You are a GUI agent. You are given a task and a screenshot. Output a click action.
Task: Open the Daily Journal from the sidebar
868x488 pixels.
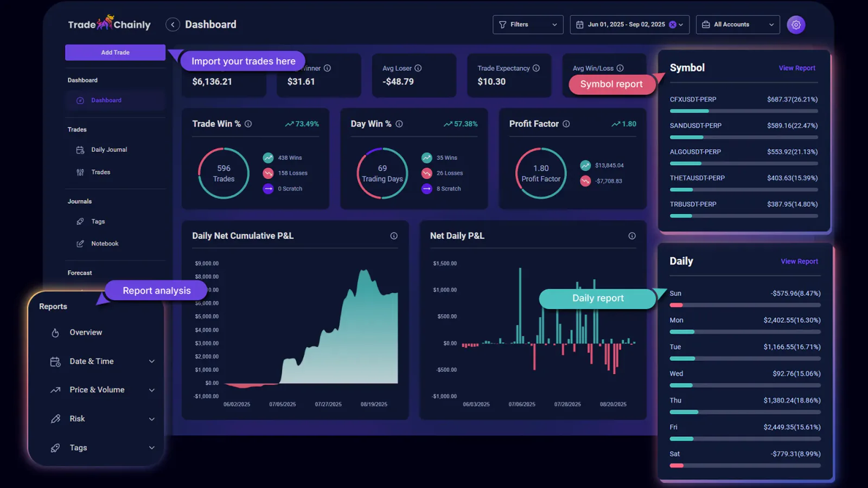tap(109, 149)
